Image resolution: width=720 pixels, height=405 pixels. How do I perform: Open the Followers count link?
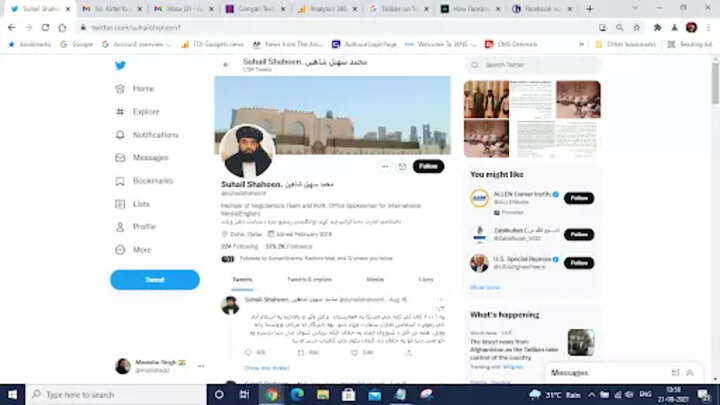tap(289, 246)
